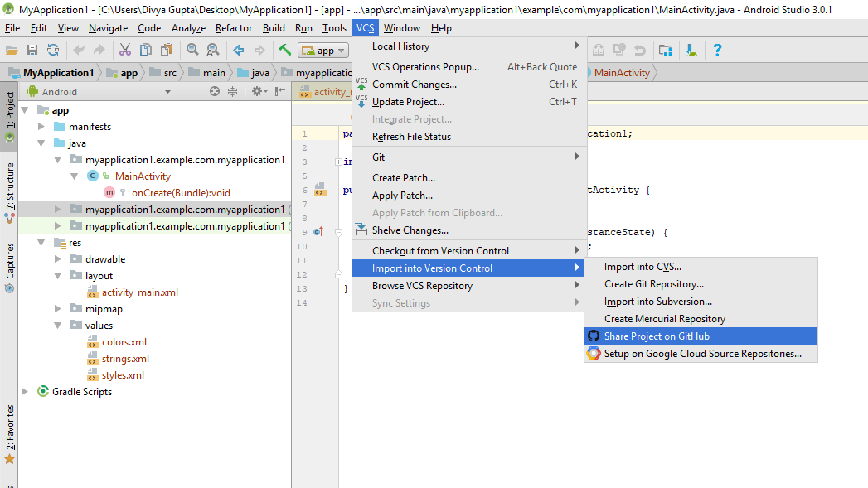Viewport: 868px width, 488px height.
Task: Click the scroll-from-source target icon
Action: (215, 91)
